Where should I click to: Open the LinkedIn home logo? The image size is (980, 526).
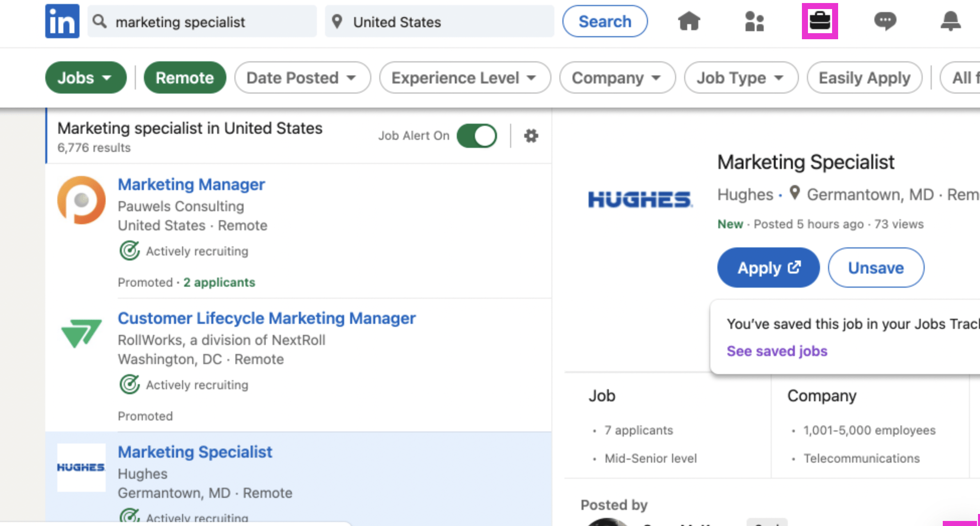[62, 22]
